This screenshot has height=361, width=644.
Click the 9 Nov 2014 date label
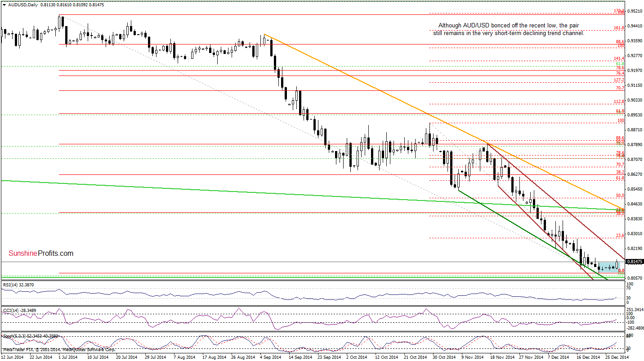tap(472, 357)
